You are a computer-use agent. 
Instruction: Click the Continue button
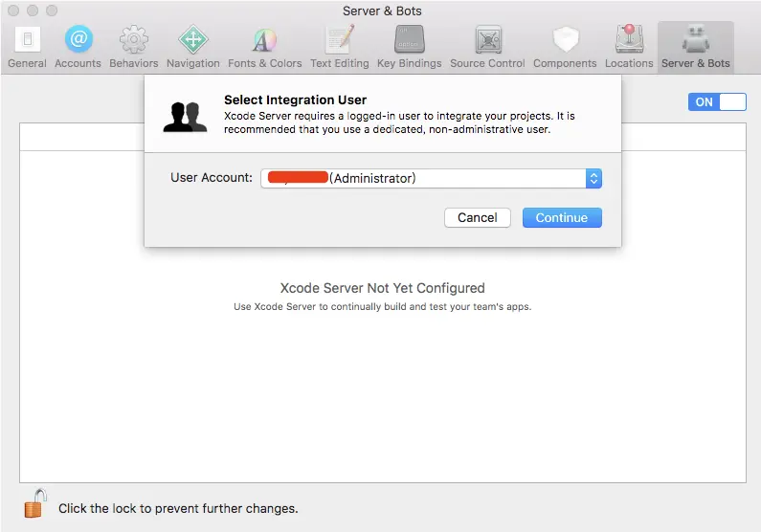click(562, 218)
